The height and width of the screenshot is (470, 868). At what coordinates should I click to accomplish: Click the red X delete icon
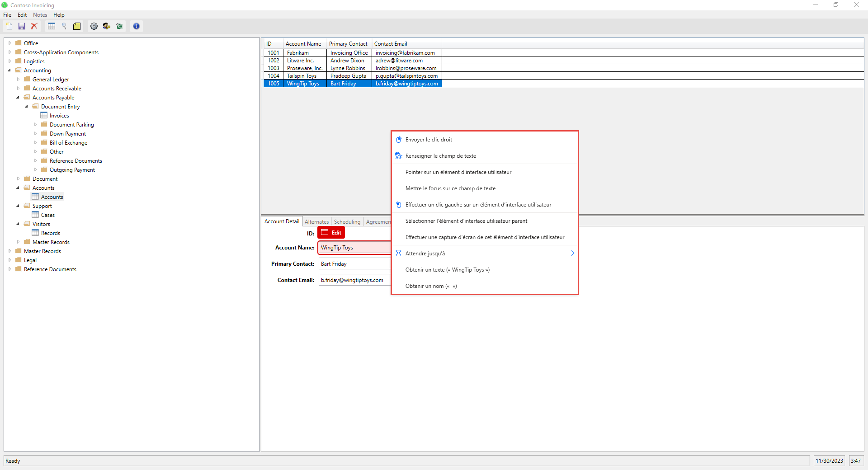(x=34, y=26)
